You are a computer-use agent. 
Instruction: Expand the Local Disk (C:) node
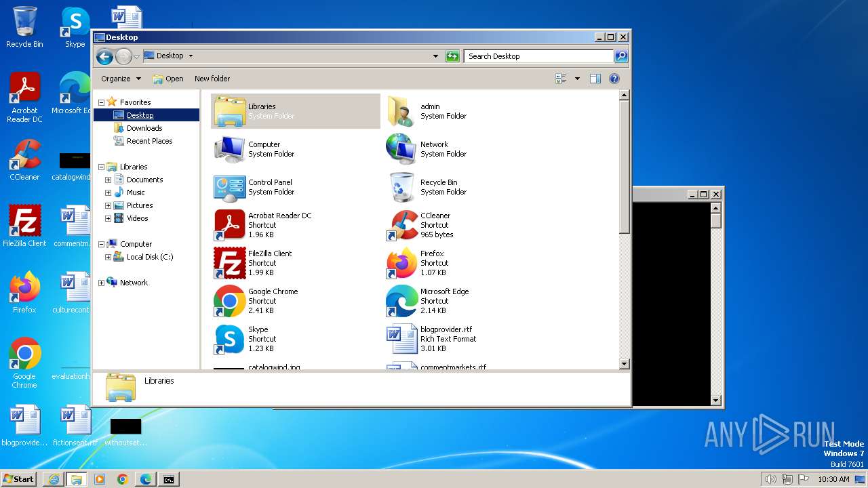pyautogui.click(x=108, y=257)
